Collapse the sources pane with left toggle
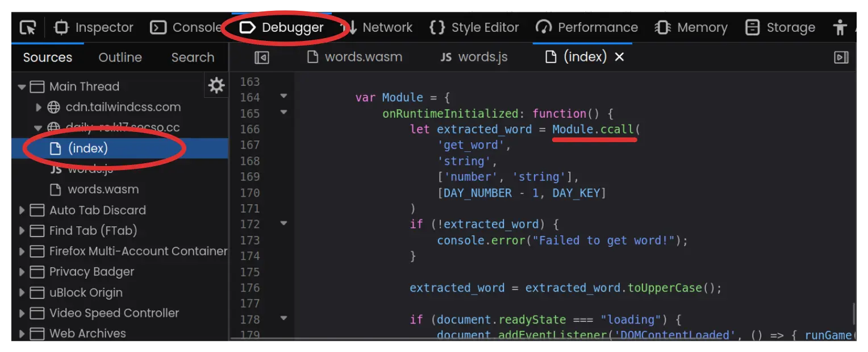The height and width of the screenshot is (352, 868). click(261, 57)
